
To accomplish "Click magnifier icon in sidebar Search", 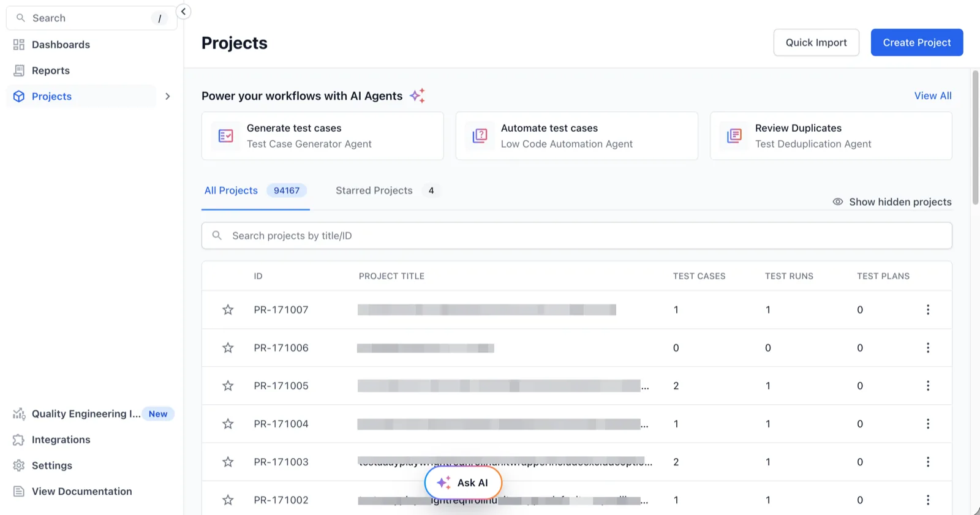I will (x=21, y=18).
